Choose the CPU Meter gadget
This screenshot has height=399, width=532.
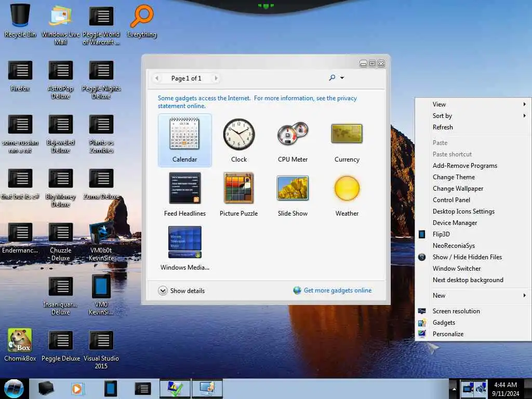point(292,140)
